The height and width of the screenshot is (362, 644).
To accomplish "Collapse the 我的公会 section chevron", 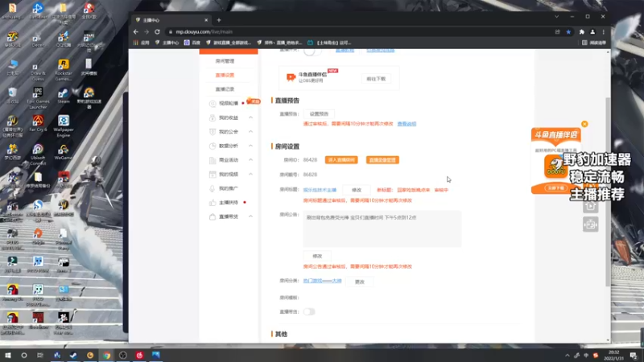I will tap(250, 132).
